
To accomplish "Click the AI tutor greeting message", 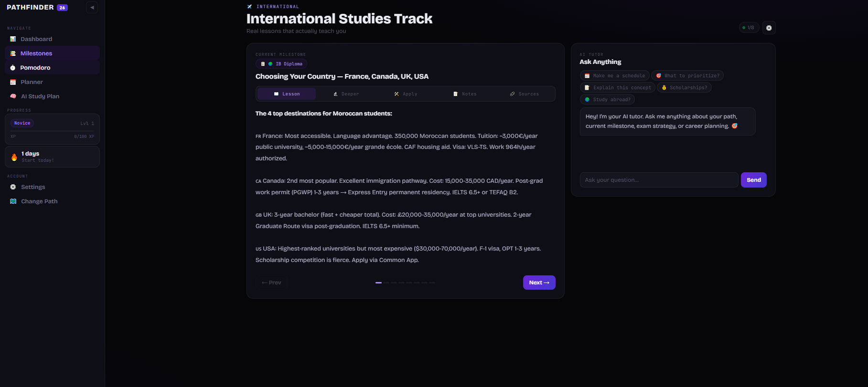I will click(667, 121).
